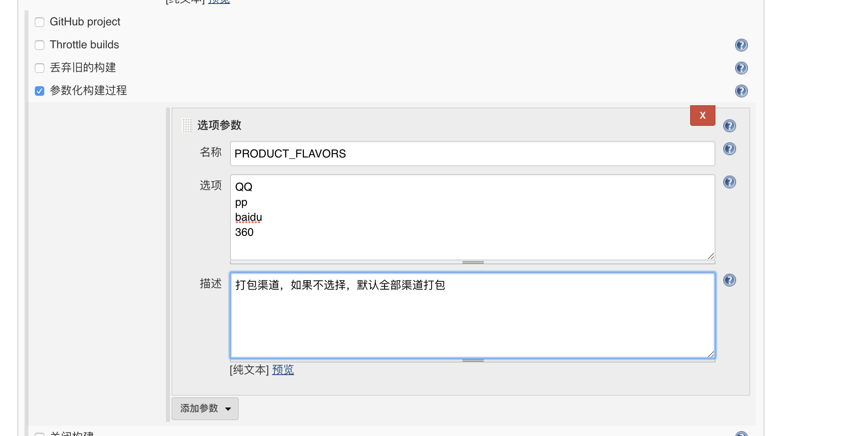The image size is (868, 436).
Task: Delete parameter with red X button
Action: pos(702,116)
